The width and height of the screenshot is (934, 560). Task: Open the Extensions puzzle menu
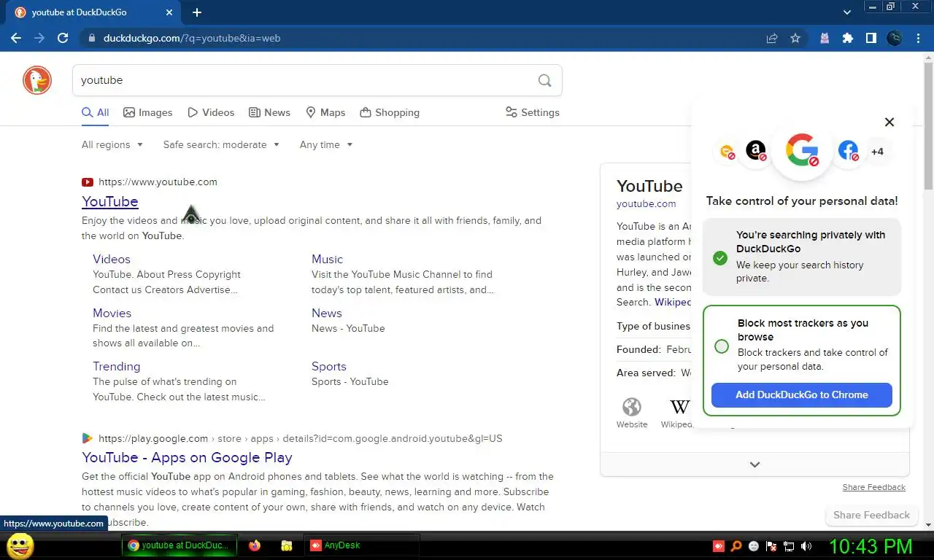[x=848, y=38]
